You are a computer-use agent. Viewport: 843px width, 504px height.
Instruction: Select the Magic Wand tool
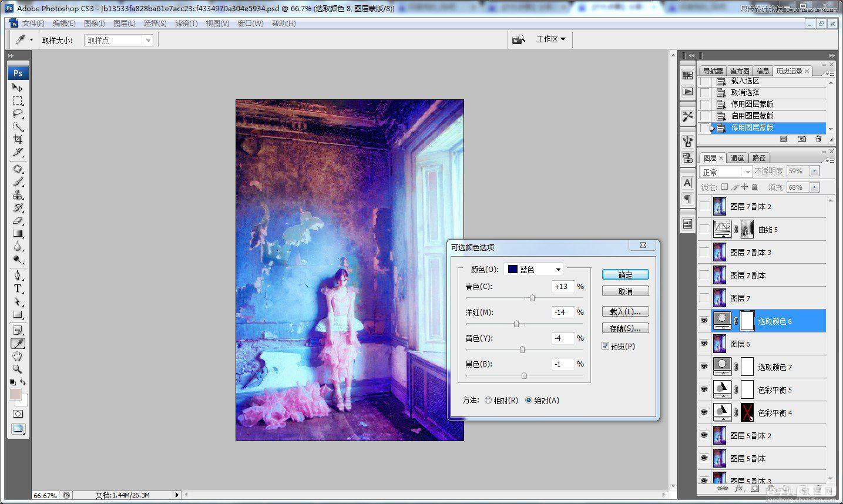(18, 126)
